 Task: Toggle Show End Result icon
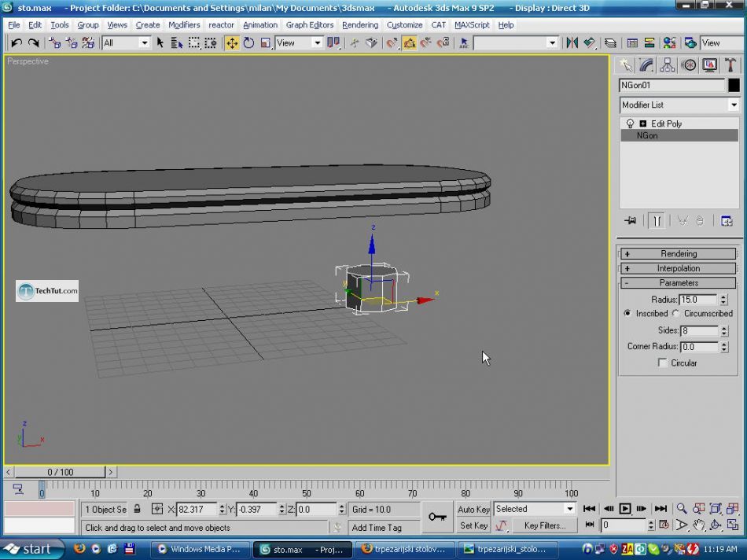pos(657,221)
